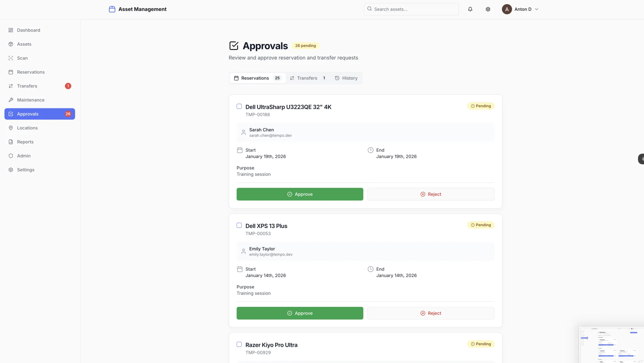Image resolution: width=644 pixels, height=363 pixels.
Task: Open Locations pin in sidebar
Action: click(x=27, y=128)
